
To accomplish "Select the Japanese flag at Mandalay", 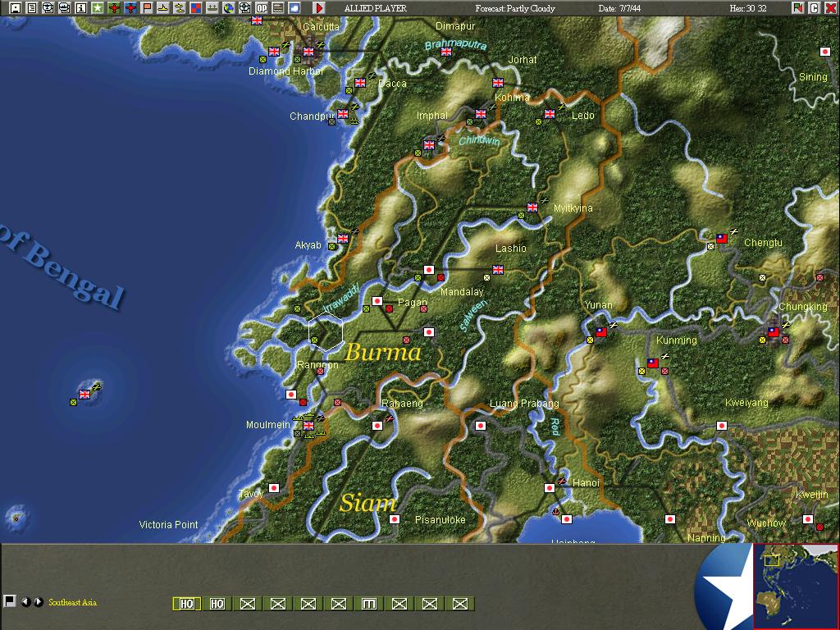I will coord(428,269).
